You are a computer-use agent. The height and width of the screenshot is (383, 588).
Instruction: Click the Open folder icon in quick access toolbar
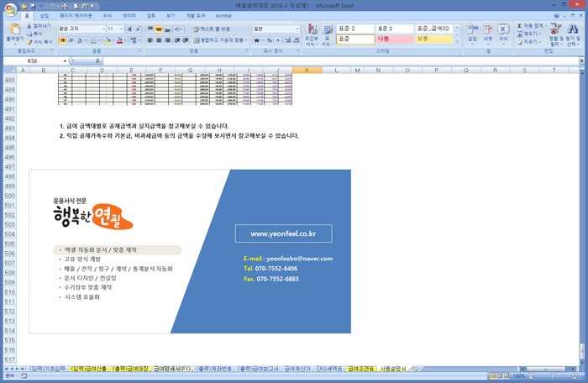click(x=24, y=7)
